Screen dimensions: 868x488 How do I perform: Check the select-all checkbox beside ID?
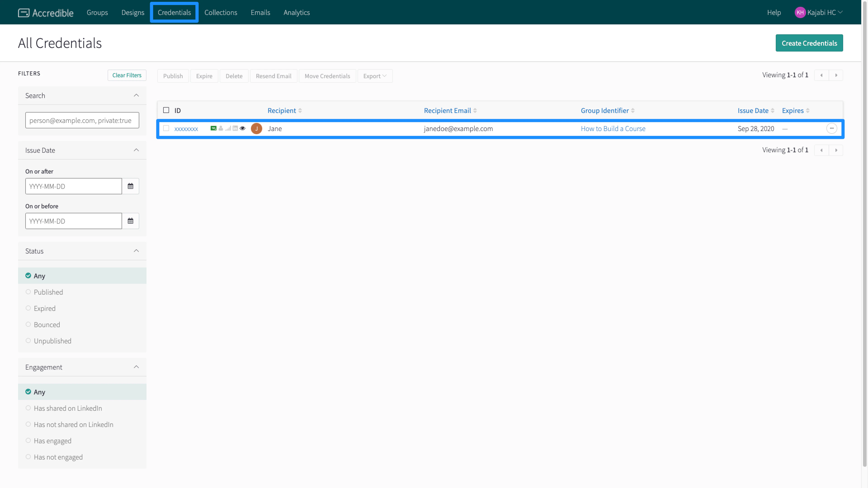[x=166, y=110]
